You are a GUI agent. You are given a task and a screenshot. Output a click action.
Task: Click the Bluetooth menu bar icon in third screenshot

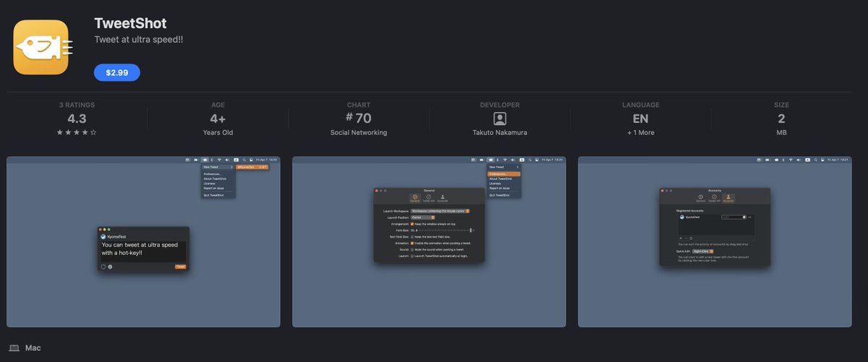(x=783, y=160)
